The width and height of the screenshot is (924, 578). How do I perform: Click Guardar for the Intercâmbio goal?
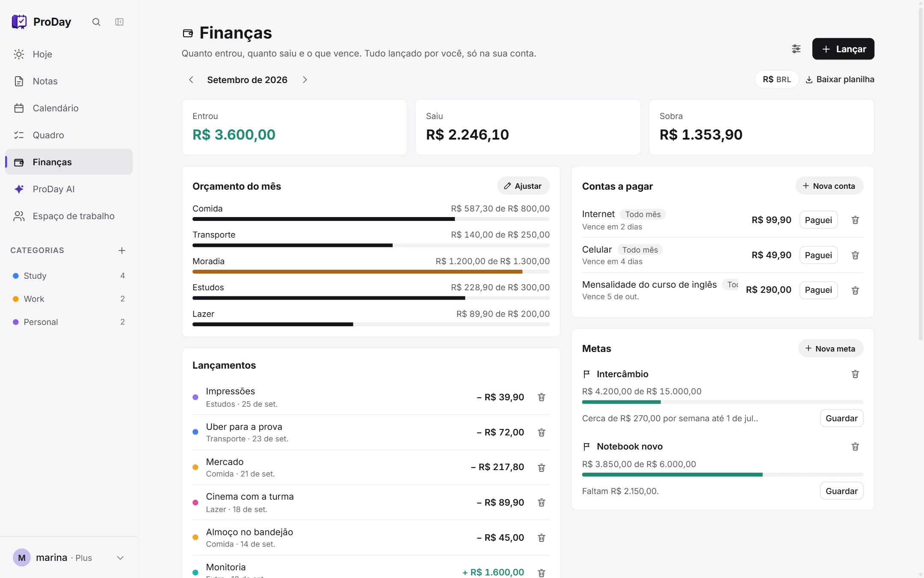[841, 418]
